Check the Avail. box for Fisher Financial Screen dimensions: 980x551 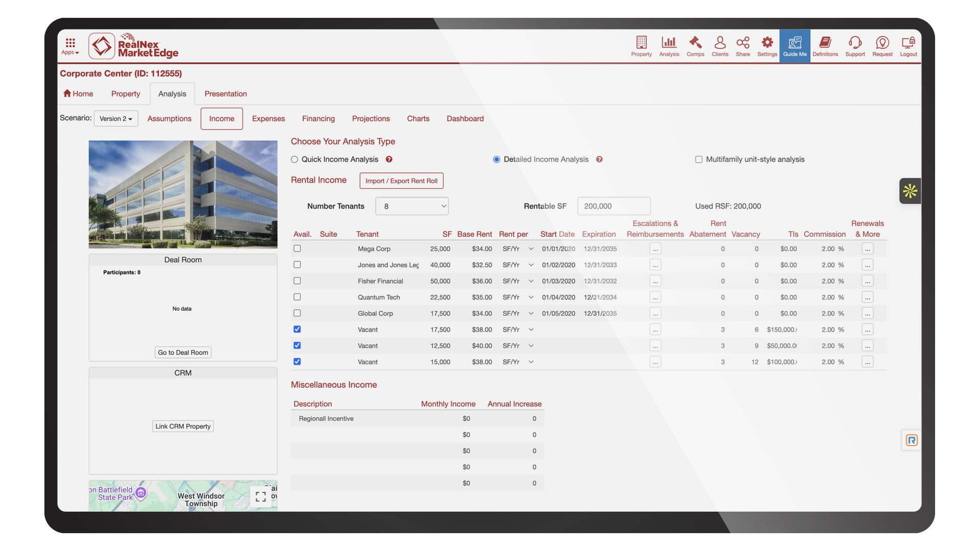297,281
